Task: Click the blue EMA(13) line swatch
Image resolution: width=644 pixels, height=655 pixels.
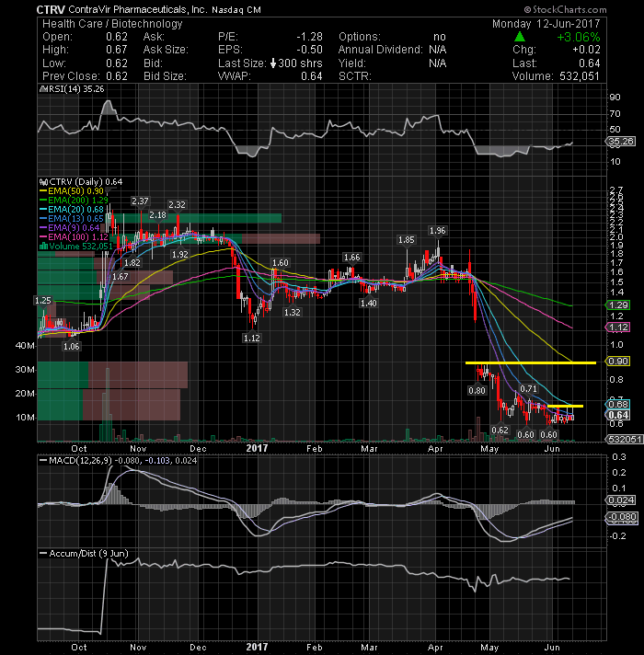Action: (x=43, y=219)
